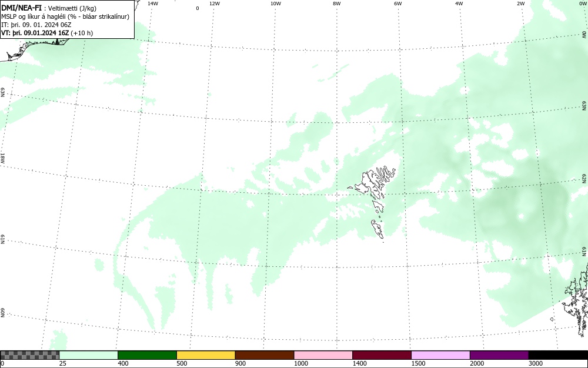Screen dimensions: 588x368
Task: Click the Iceland coastline outline
Action: (34, 49)
